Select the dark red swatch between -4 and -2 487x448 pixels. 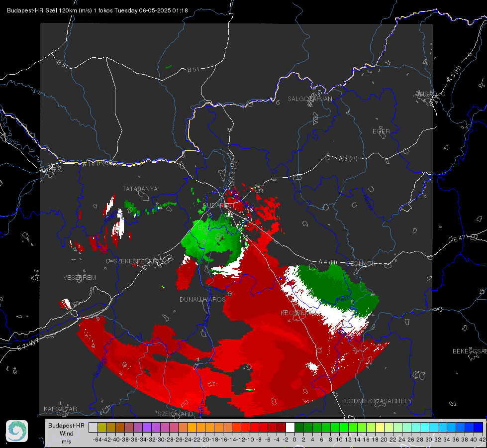281,428
